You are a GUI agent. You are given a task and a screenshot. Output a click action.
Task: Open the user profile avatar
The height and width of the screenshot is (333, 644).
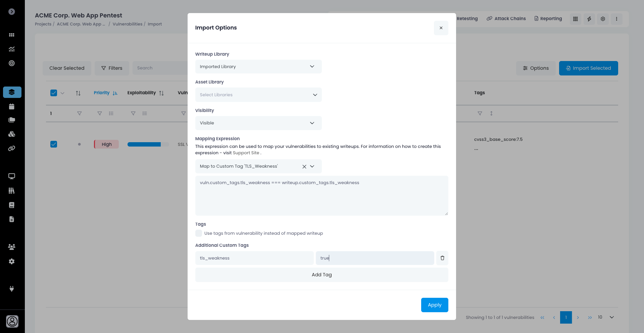tap(12, 321)
